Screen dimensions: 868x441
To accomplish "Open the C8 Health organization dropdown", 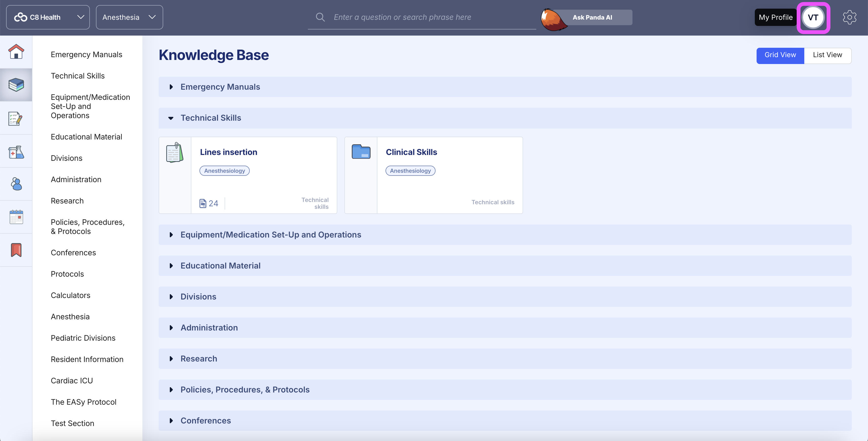I will 48,17.
